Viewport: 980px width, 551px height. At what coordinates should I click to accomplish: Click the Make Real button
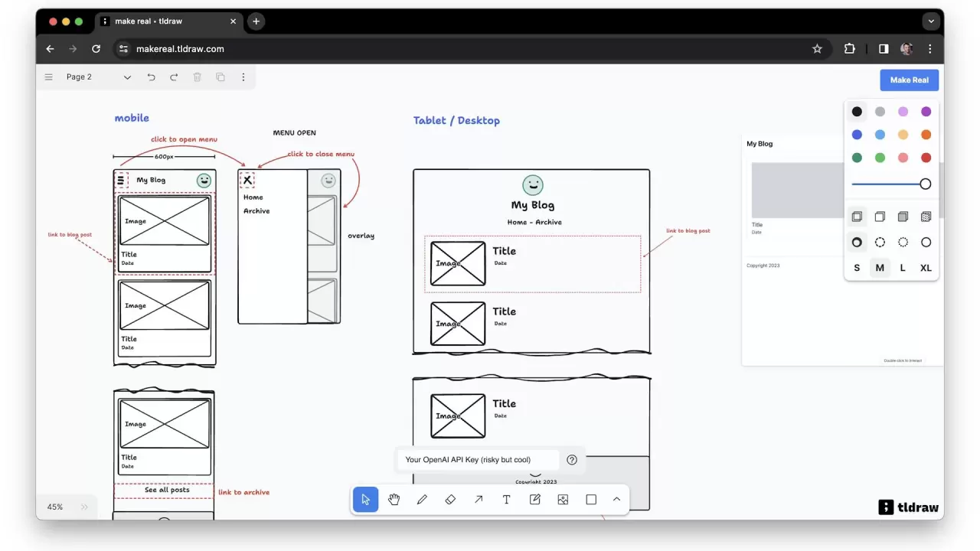click(x=909, y=80)
